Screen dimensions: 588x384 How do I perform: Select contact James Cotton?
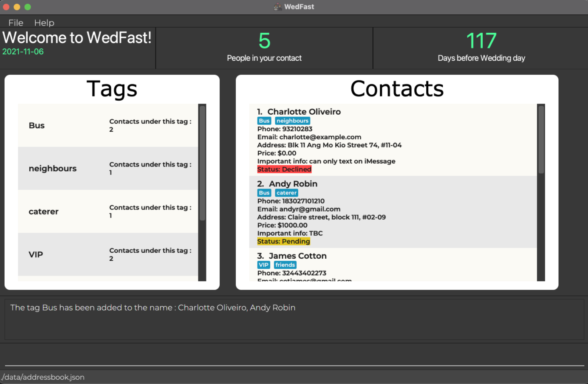point(393,265)
